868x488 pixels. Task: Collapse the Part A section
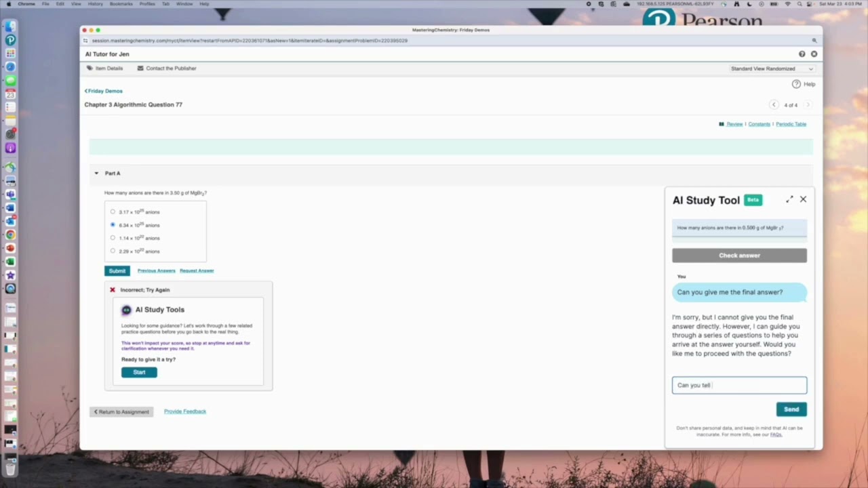coord(96,174)
